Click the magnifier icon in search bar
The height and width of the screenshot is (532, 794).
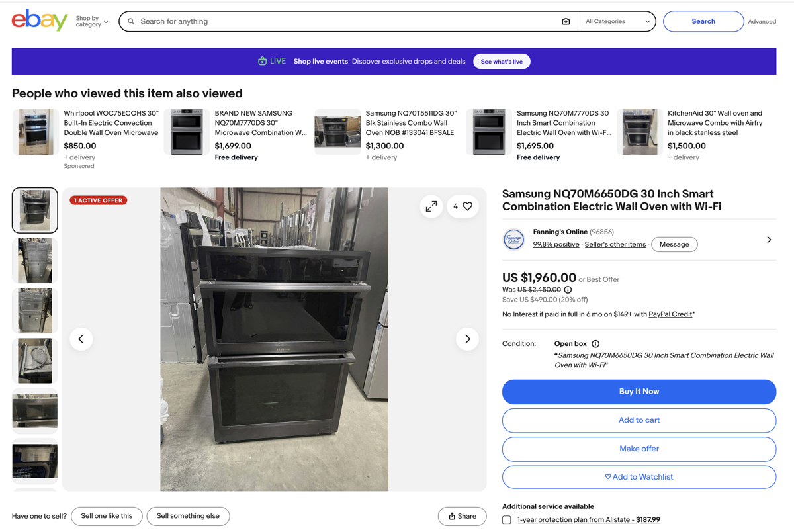(x=131, y=22)
